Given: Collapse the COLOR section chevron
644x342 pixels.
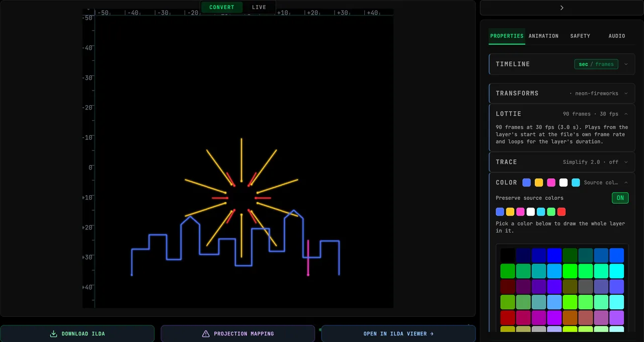Looking at the screenshot, I should point(626,183).
